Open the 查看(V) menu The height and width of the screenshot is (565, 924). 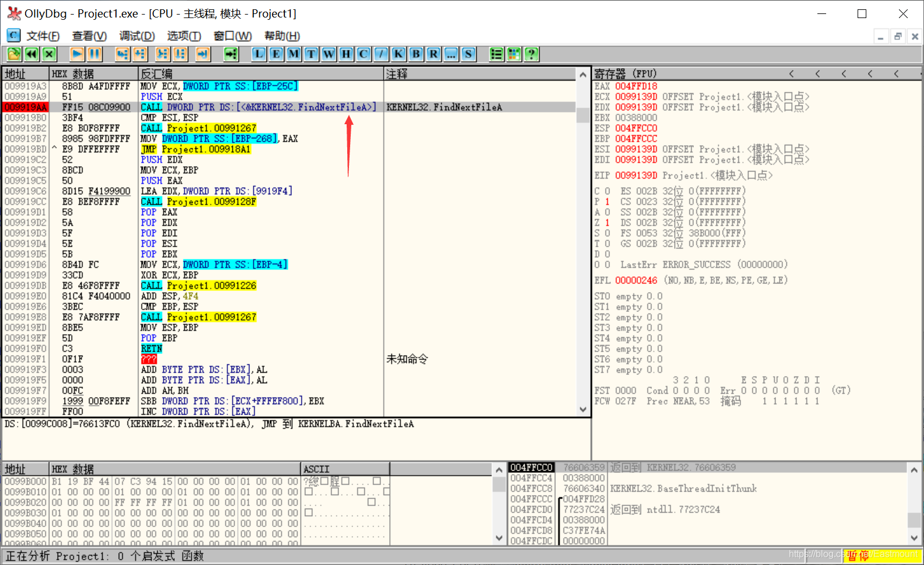89,36
